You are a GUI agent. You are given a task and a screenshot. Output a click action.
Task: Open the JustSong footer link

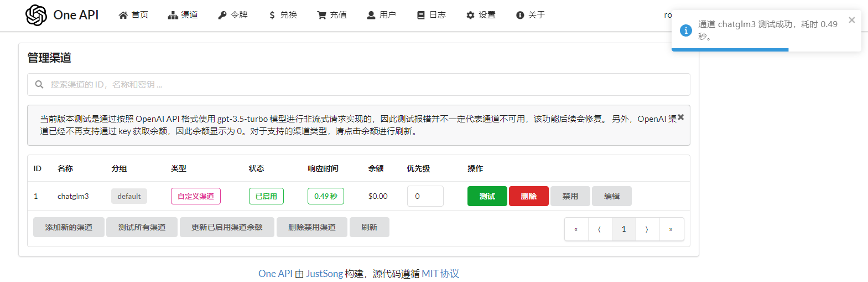pyautogui.click(x=325, y=274)
